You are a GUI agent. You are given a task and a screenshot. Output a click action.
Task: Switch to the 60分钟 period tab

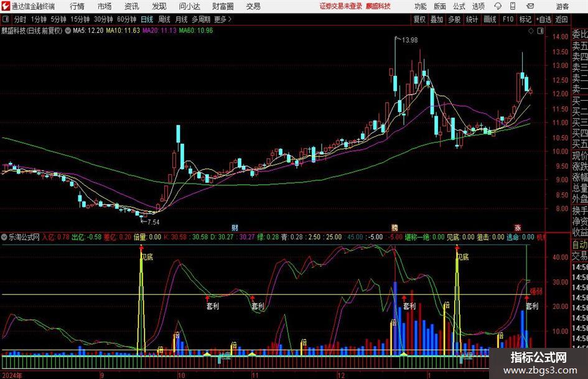(127, 19)
